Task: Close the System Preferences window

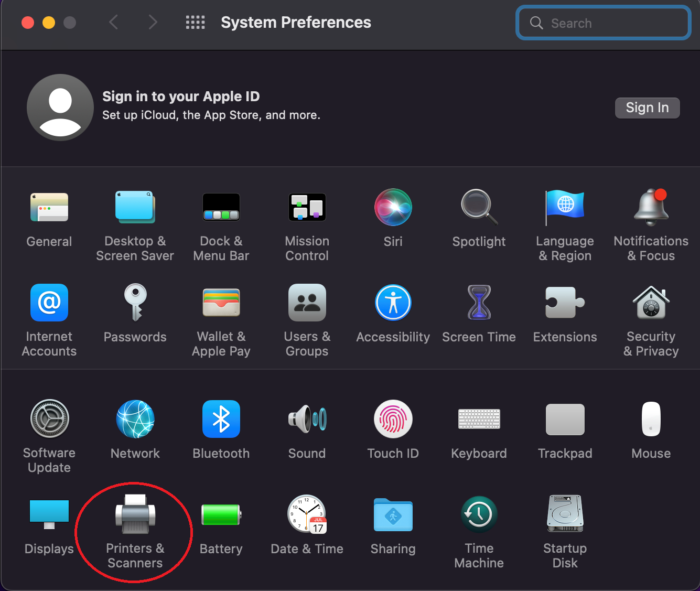Action: pyautogui.click(x=28, y=23)
